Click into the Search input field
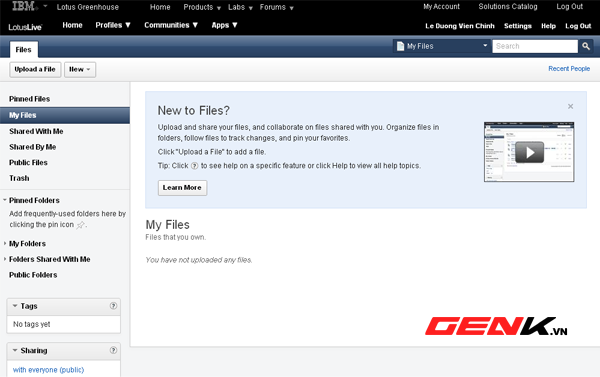Viewport: 600px width, 377px height. (535, 46)
